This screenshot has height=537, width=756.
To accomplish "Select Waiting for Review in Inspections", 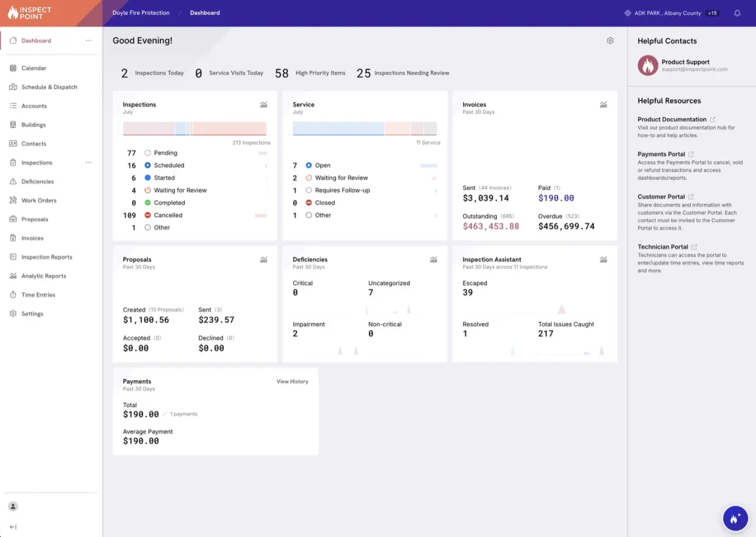I will click(195, 190).
